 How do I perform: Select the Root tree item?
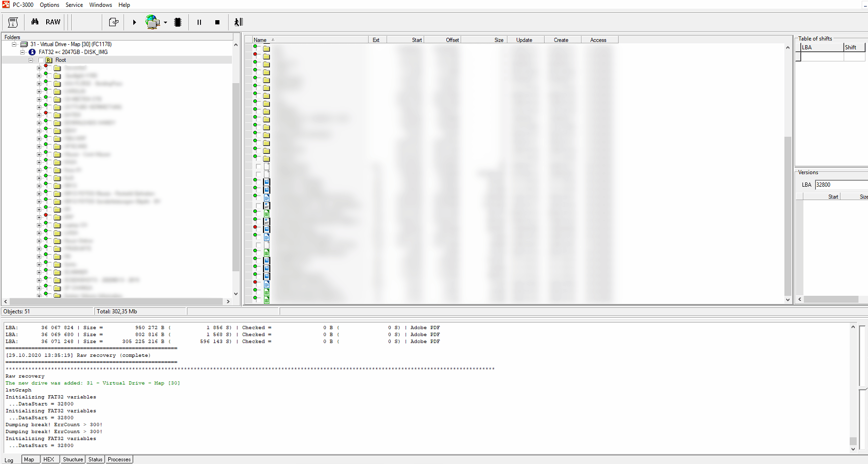coord(60,60)
